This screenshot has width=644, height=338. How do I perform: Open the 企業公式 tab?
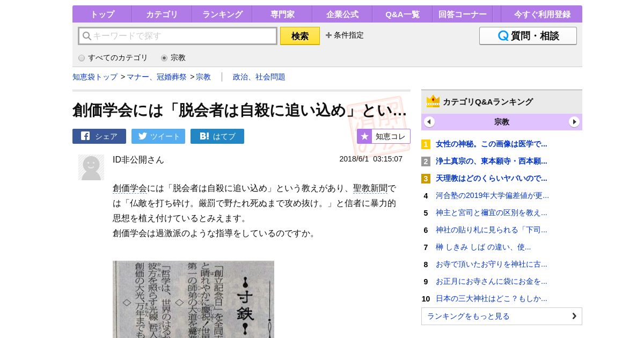coord(342,14)
